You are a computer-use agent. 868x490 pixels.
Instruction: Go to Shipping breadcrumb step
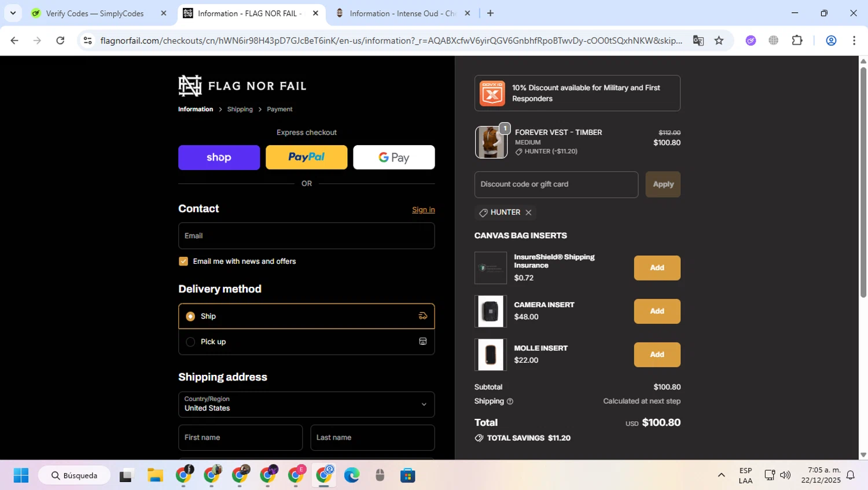tap(240, 109)
